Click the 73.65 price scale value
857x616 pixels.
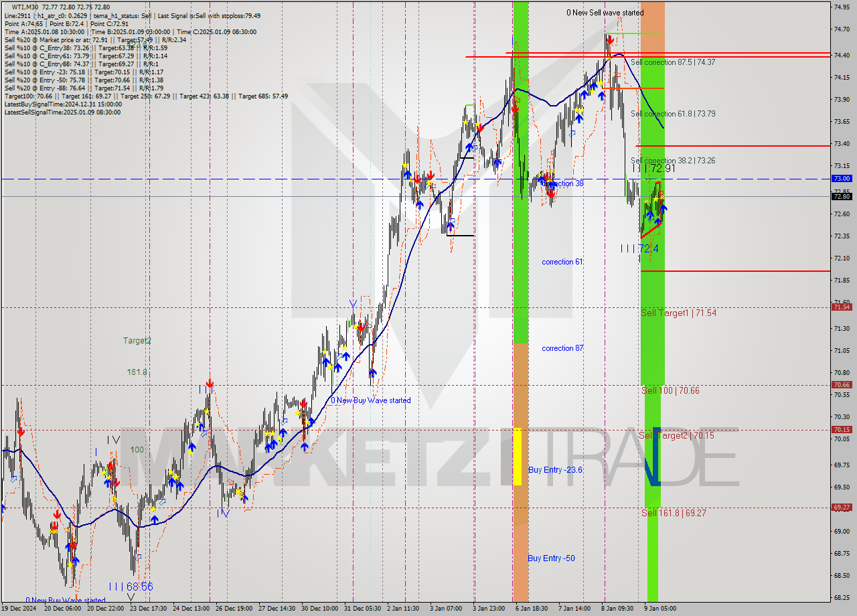842,122
